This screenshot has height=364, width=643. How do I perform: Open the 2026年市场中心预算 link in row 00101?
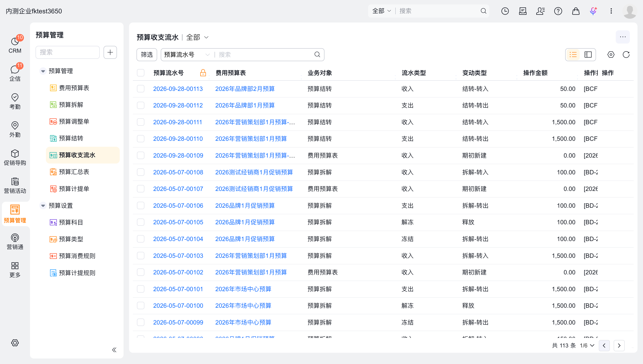point(243,289)
